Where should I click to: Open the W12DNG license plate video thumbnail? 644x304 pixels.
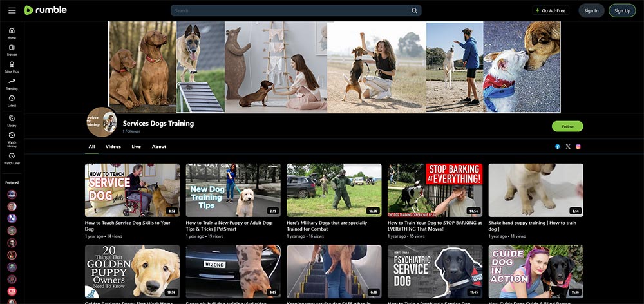pyautogui.click(x=233, y=272)
